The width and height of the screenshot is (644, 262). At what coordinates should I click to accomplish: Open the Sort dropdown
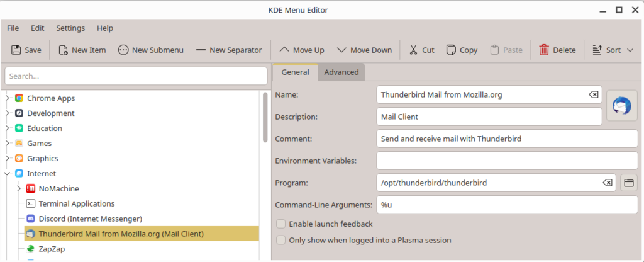pos(613,50)
